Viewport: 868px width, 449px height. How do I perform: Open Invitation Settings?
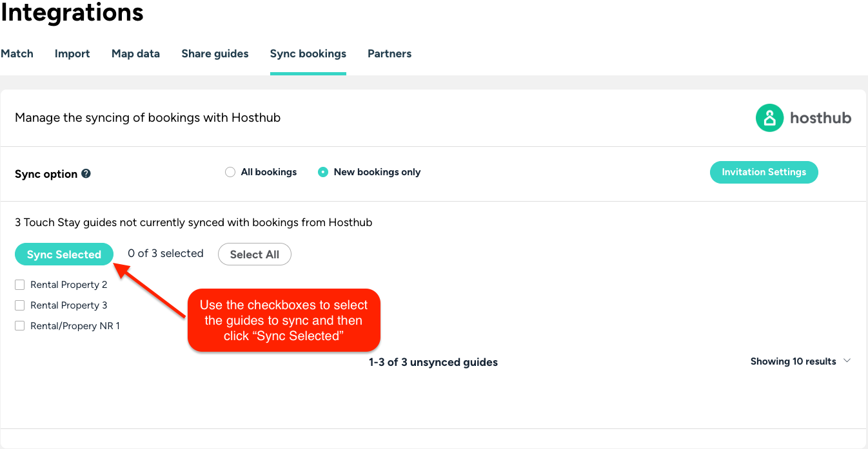(764, 172)
